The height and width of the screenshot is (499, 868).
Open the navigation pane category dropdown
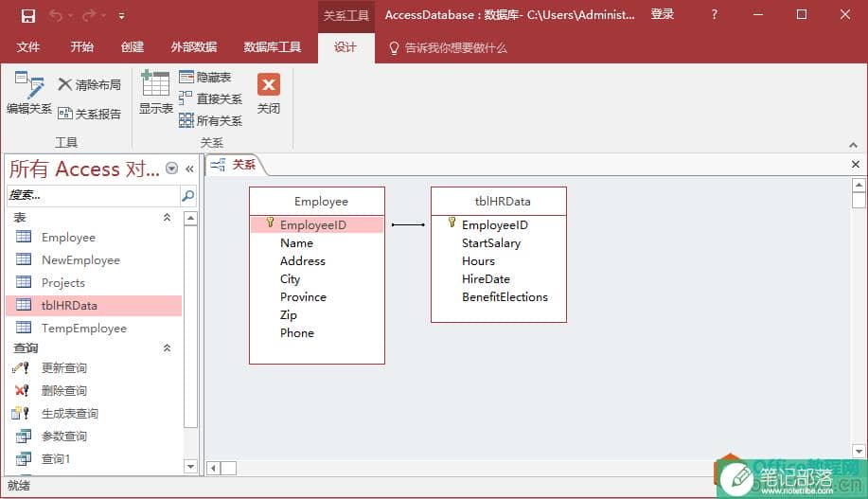pos(172,169)
